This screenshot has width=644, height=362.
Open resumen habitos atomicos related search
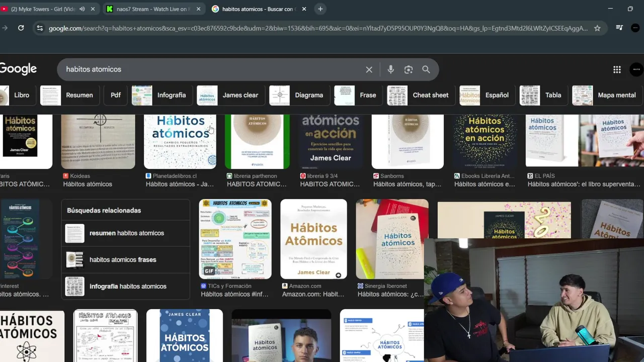(126, 233)
